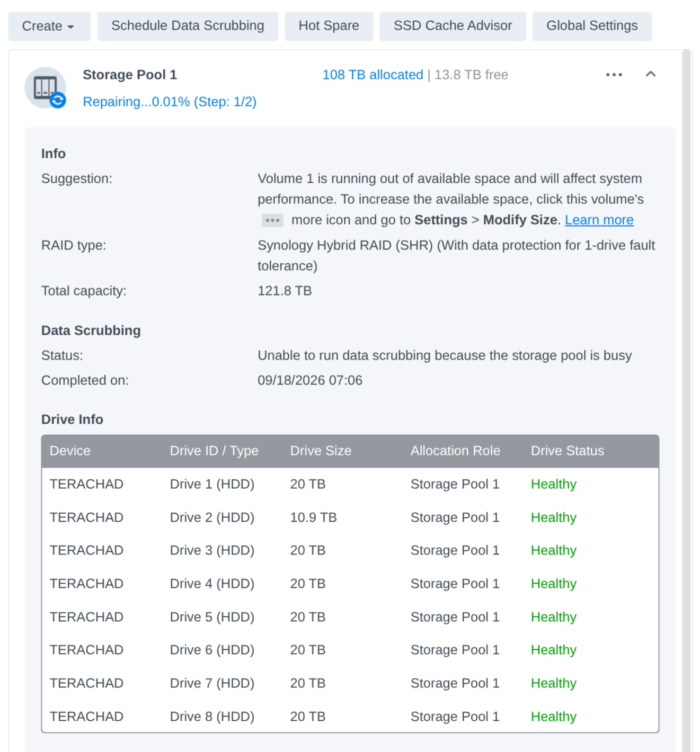Click the Storage Pool 1 drive icon
Image resolution: width=700 pixels, height=752 pixels.
pyautogui.click(x=46, y=88)
